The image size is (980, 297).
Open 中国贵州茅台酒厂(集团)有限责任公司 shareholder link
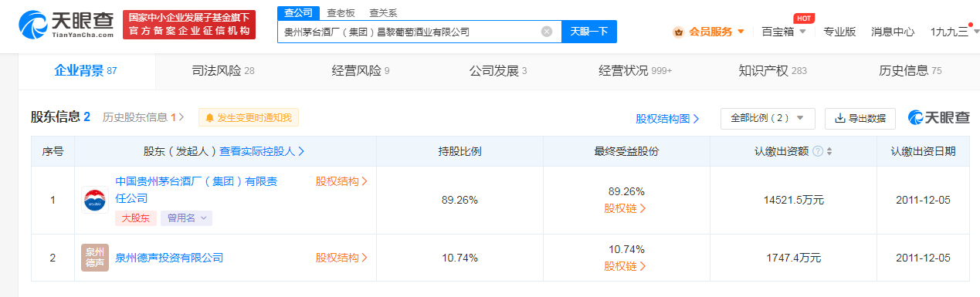[196, 190]
